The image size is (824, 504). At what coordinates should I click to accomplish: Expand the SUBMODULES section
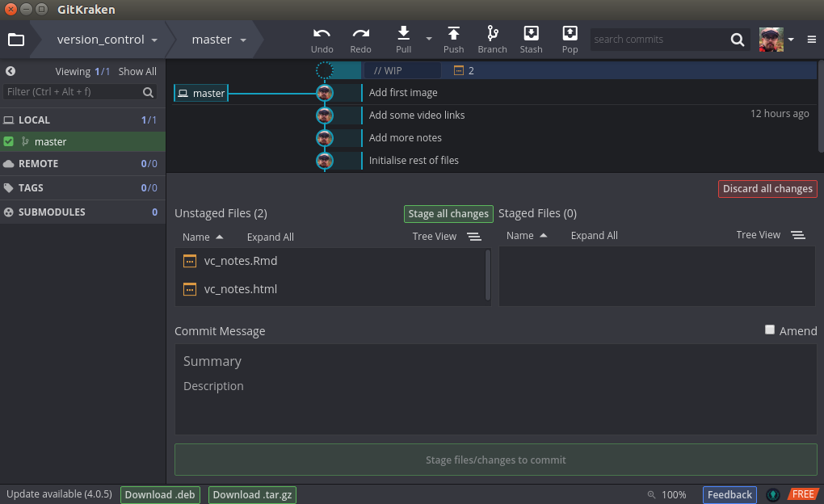(x=82, y=212)
